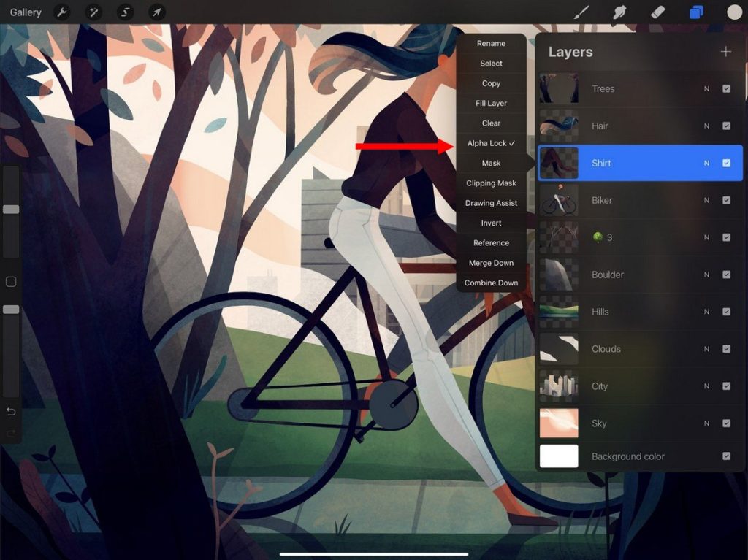Viewport: 748px width, 560px height.
Task: Tap the Biker layer thumbnail
Action: click(558, 200)
